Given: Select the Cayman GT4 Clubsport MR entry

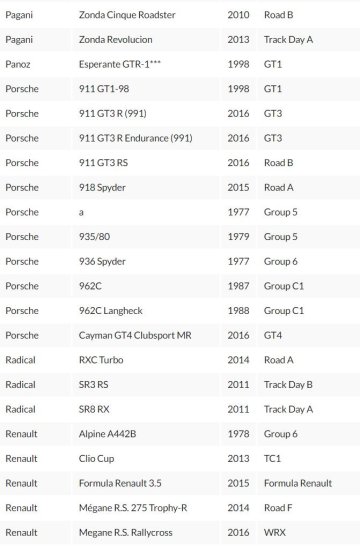Looking at the screenshot, I should [135, 336].
